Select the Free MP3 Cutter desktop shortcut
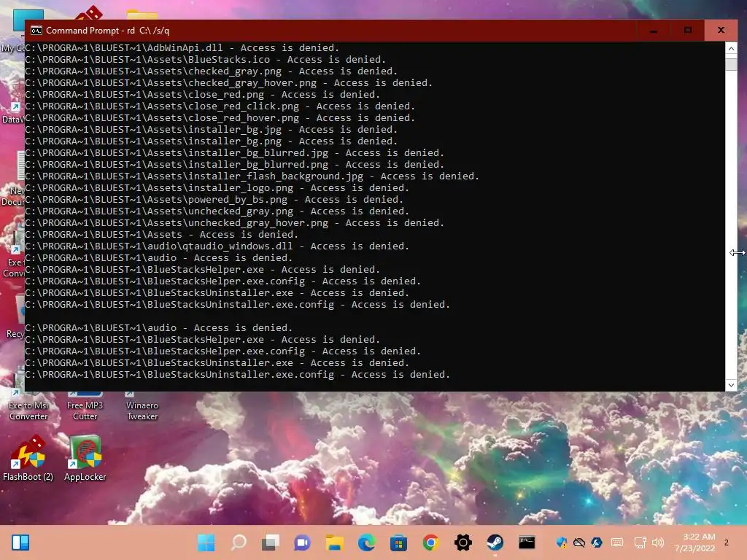 coord(85,407)
